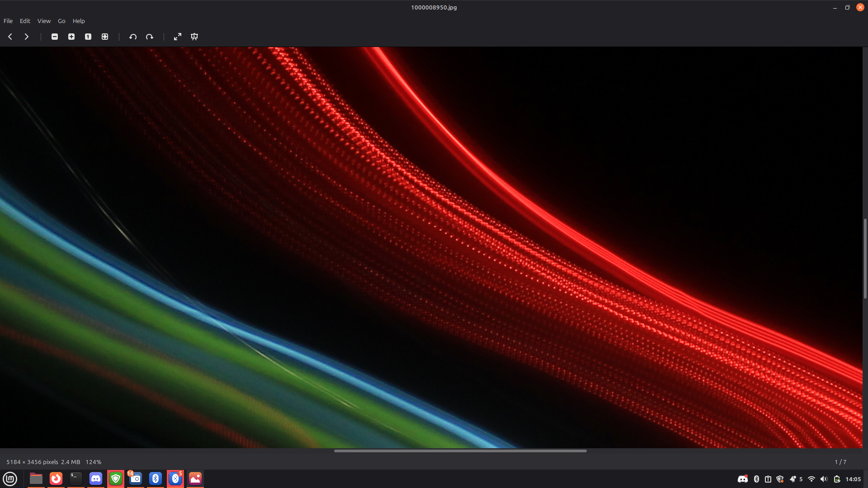Image resolution: width=868 pixels, height=488 pixels.
Task: Click the zoom out icon
Action: point(55,37)
